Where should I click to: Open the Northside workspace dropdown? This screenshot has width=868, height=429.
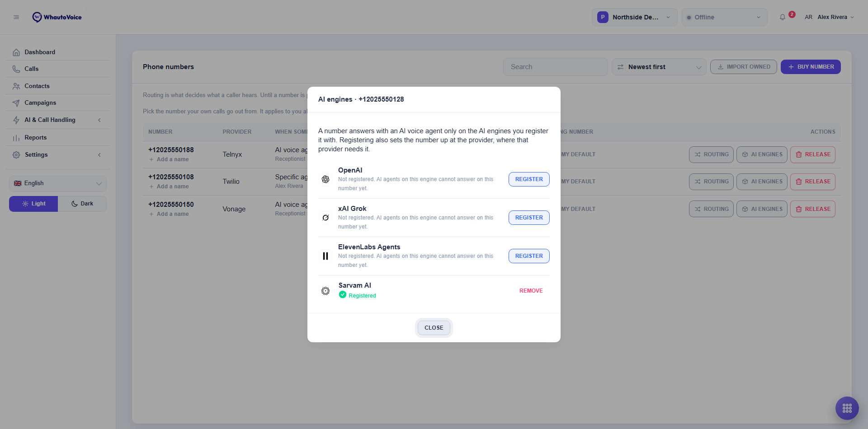pyautogui.click(x=634, y=17)
